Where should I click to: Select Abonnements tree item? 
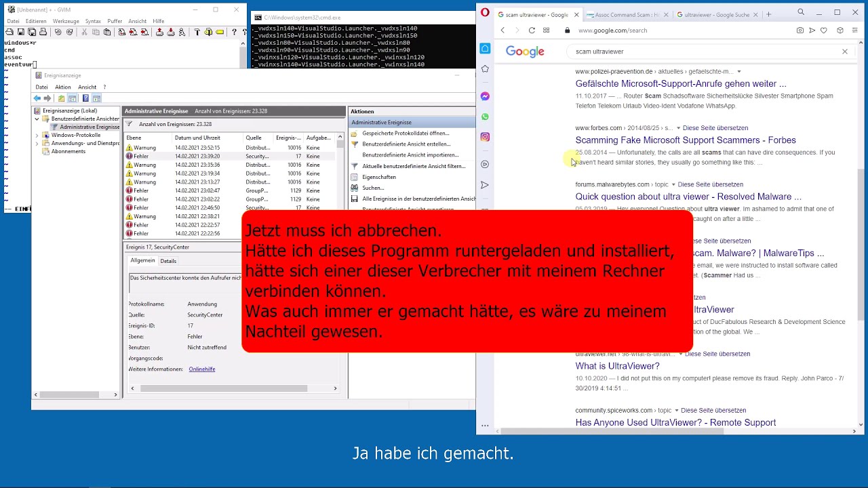click(x=68, y=151)
